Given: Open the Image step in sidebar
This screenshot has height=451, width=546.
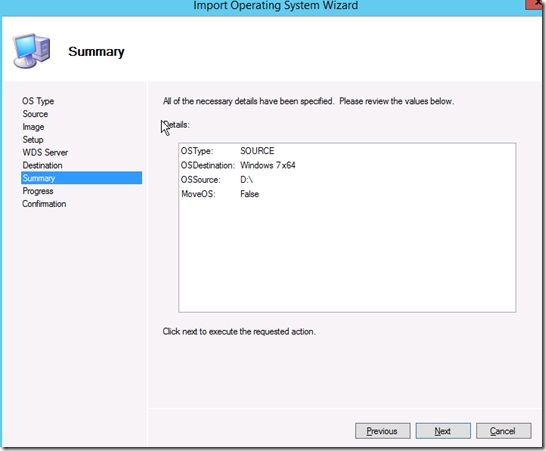Looking at the screenshot, I should 33,127.
